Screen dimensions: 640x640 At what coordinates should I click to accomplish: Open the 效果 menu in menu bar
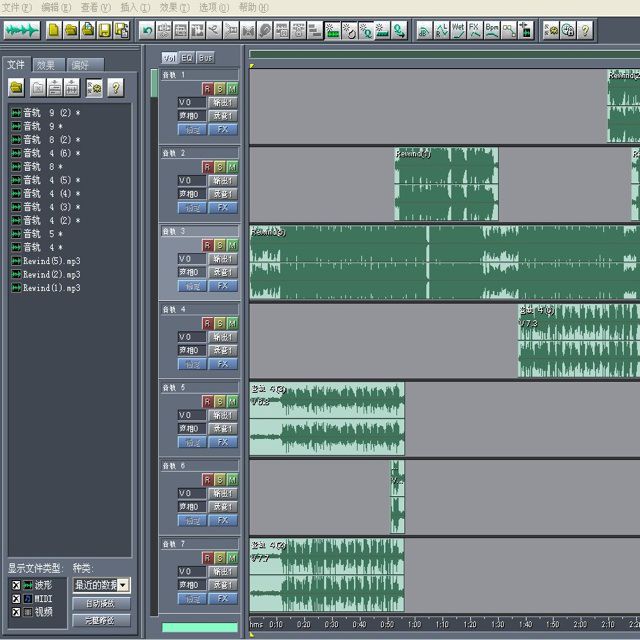pyautogui.click(x=172, y=7)
